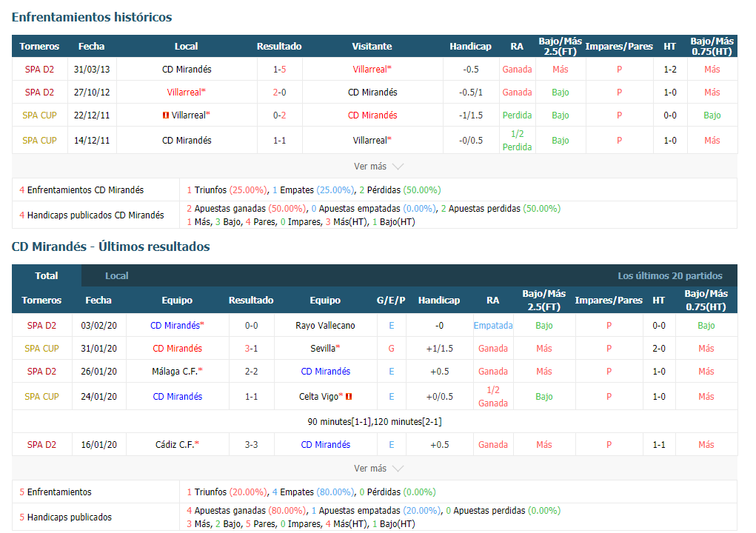Open Rayo Vallecano team link
756x533 pixels.
tap(325, 326)
